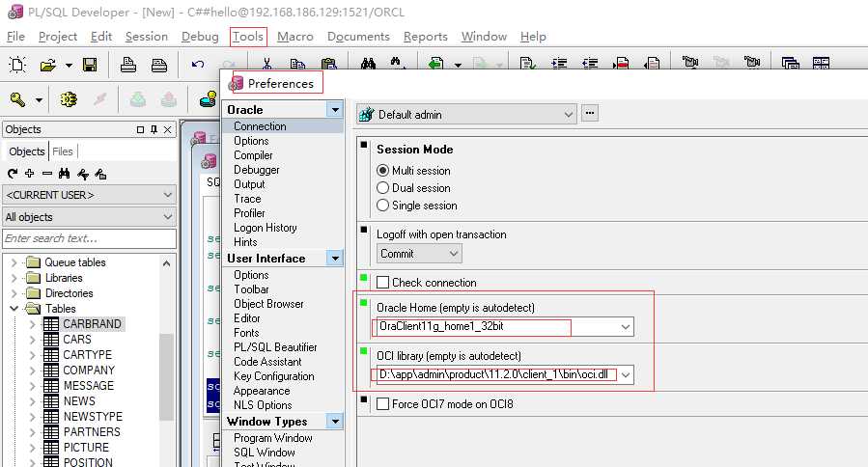Click the Undo arrow icon
The height and width of the screenshot is (467, 868).
coord(198,65)
